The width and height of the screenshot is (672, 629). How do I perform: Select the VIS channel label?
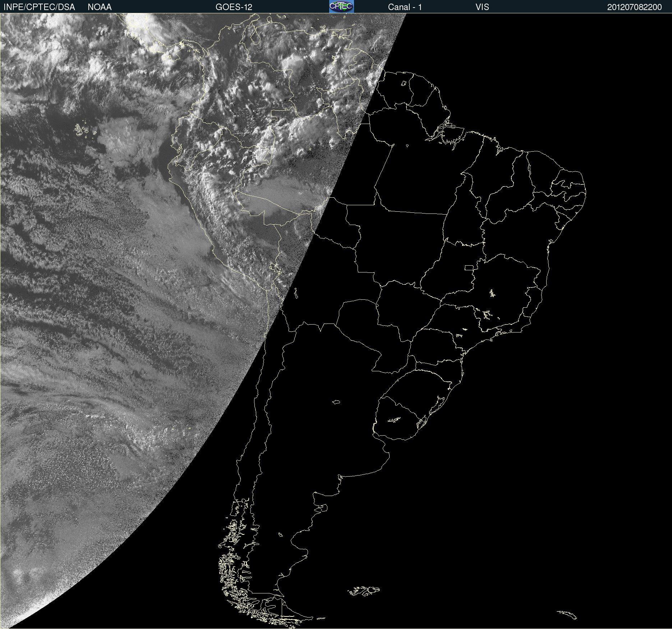click(482, 7)
